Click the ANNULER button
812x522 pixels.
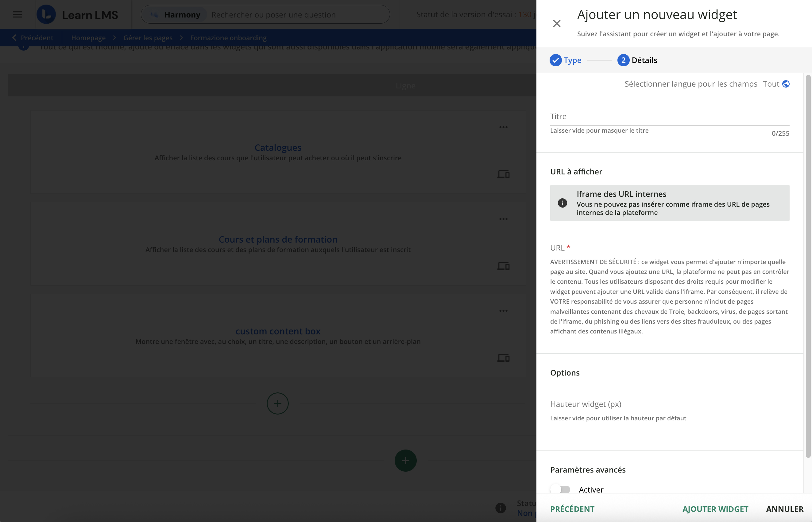point(785,509)
